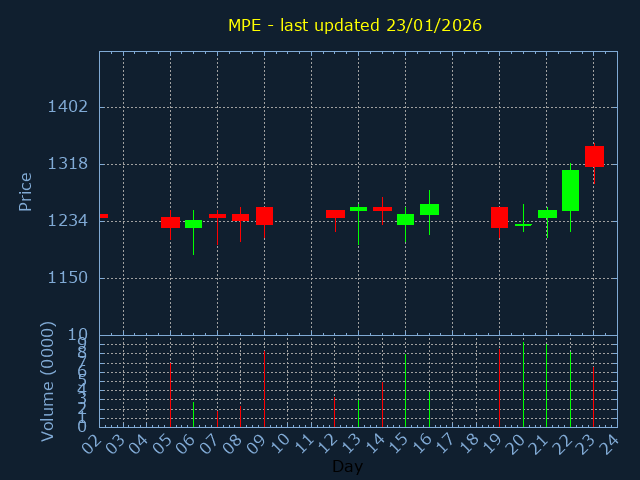This screenshot has width=640, height=480.
Task: Click the Volume (0000) axis title
Action: pos(47,381)
